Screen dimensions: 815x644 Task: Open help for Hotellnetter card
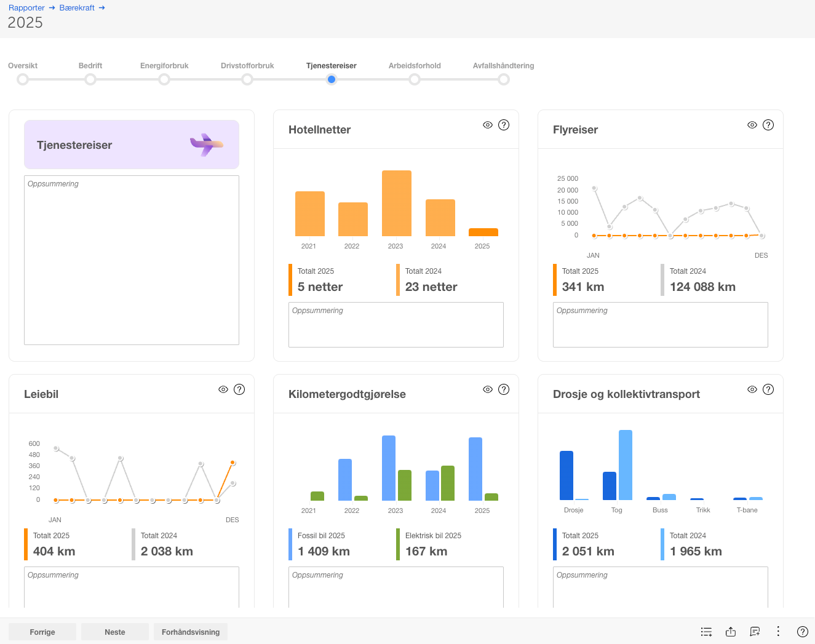[x=504, y=125]
